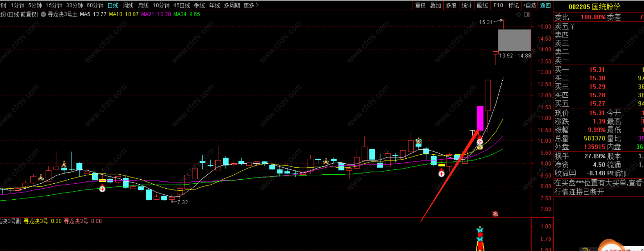
Task: Open the 45日线 chart tab
Action: click(x=182, y=5)
